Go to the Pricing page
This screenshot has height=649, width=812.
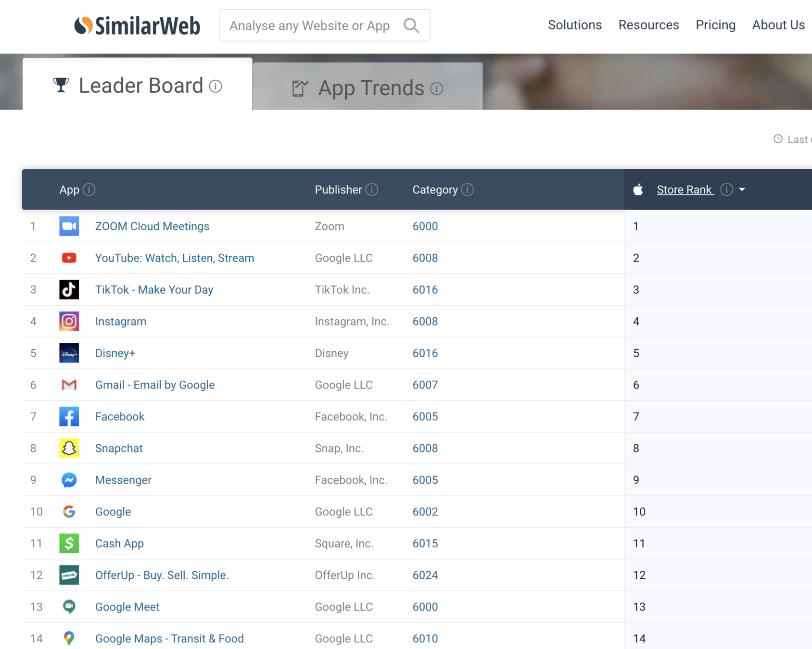point(715,25)
